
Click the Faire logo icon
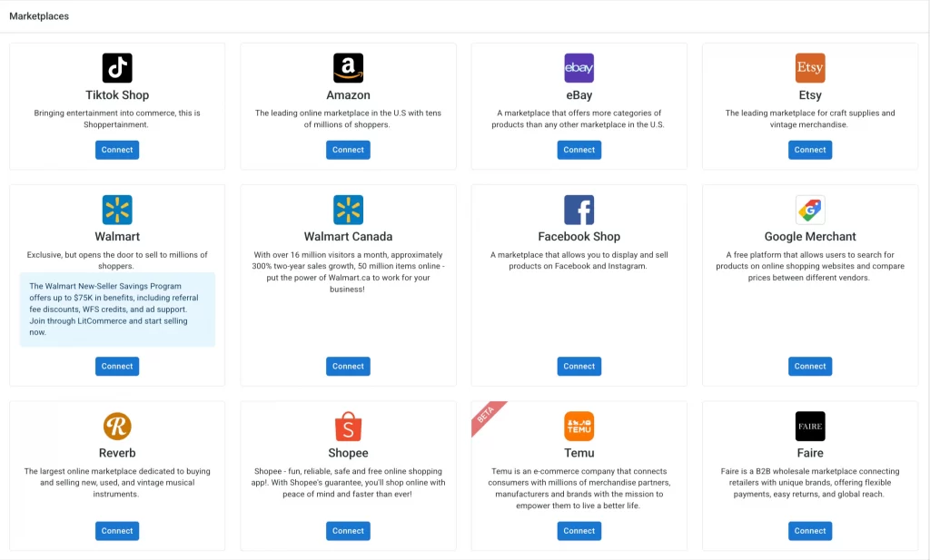click(x=810, y=426)
